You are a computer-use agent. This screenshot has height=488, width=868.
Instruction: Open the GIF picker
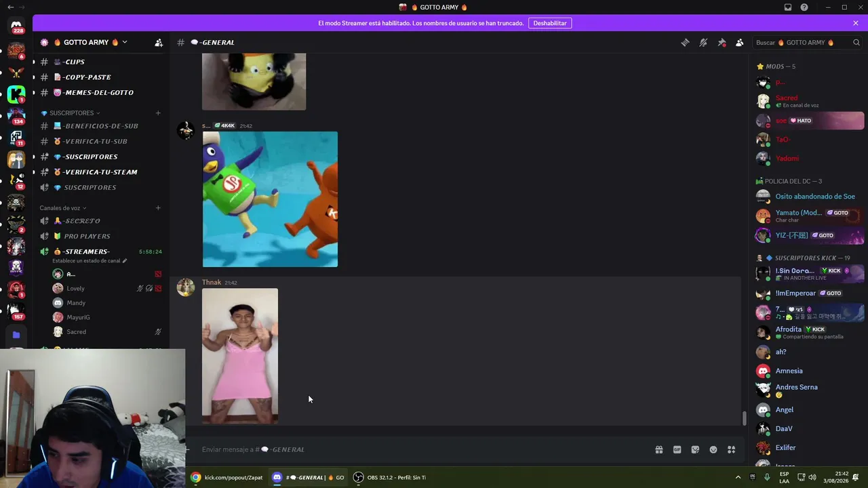coord(677,449)
